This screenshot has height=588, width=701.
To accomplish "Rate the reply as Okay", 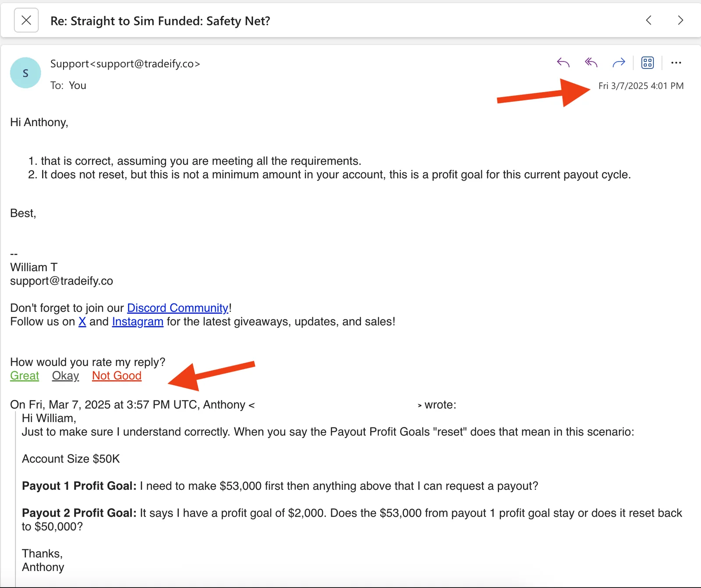I will click(66, 375).
